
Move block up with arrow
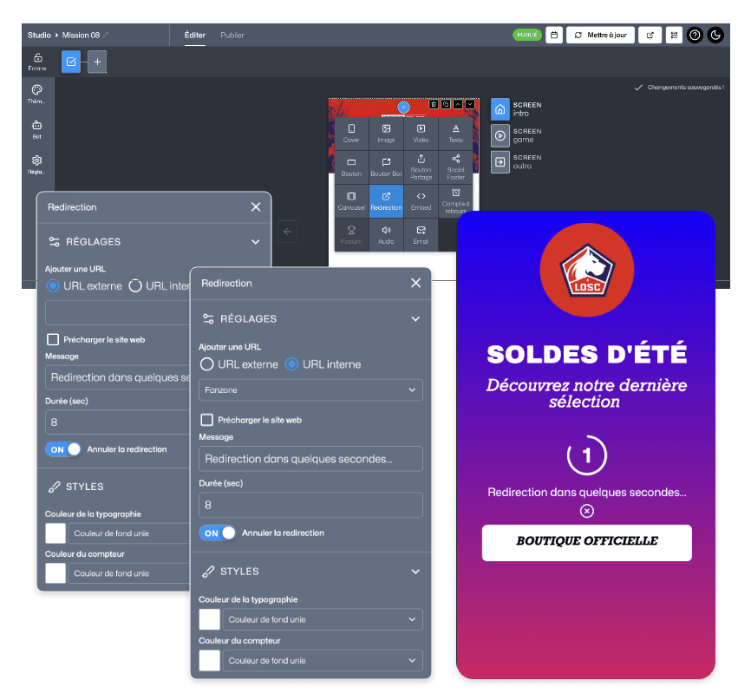458,104
